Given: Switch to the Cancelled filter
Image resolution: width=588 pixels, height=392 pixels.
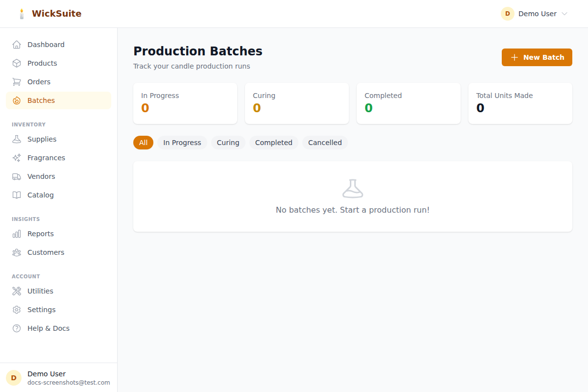Looking at the screenshot, I should pyautogui.click(x=325, y=143).
